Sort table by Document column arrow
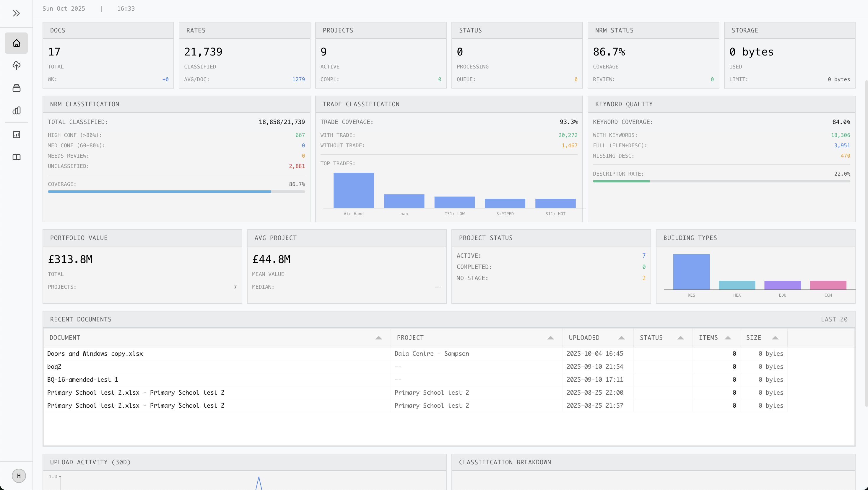 378,338
